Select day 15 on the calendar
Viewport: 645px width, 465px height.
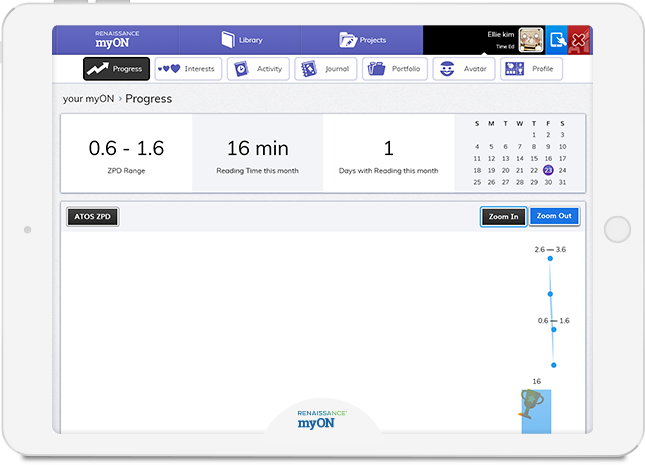[534, 158]
